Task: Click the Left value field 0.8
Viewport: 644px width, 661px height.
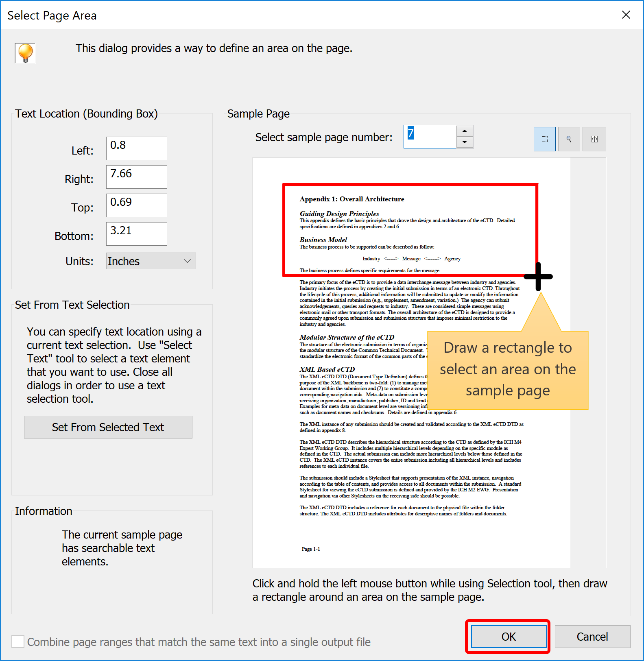Action: [x=137, y=148]
